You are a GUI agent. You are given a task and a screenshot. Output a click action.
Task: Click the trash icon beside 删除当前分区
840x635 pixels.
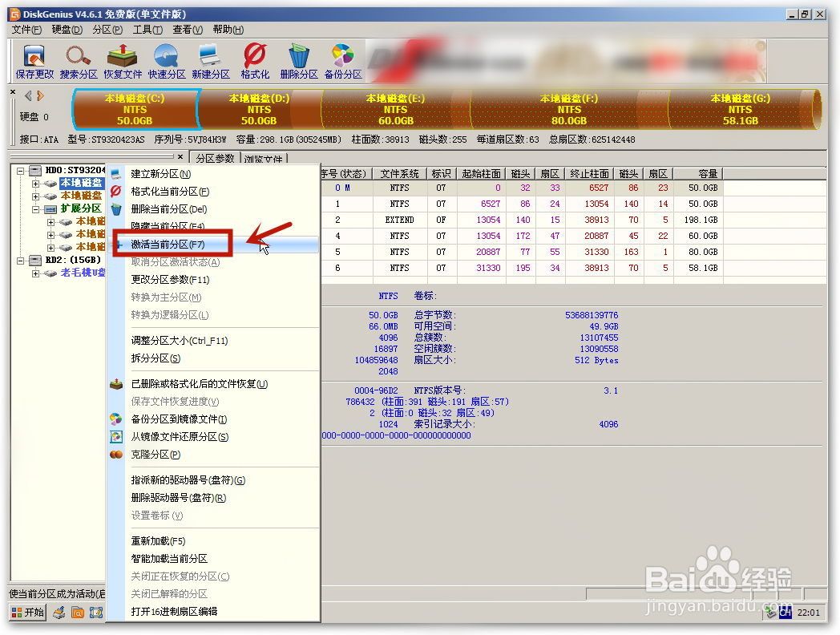coord(116,209)
